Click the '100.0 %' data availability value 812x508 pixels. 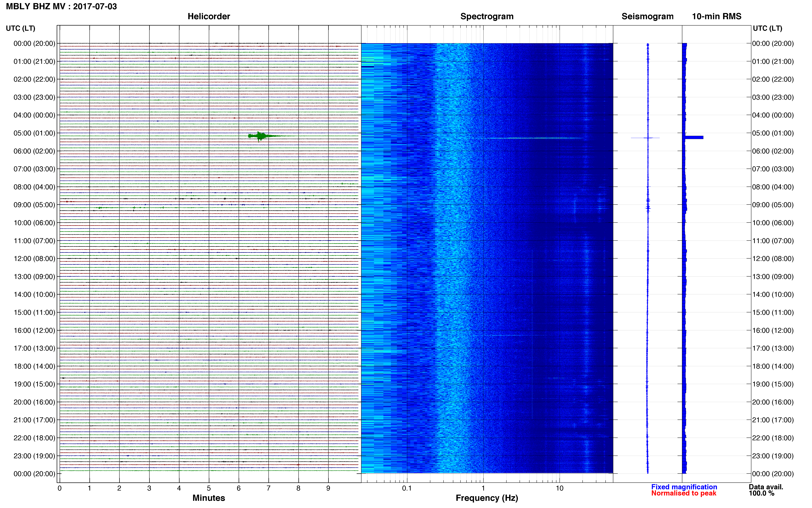coord(762,493)
